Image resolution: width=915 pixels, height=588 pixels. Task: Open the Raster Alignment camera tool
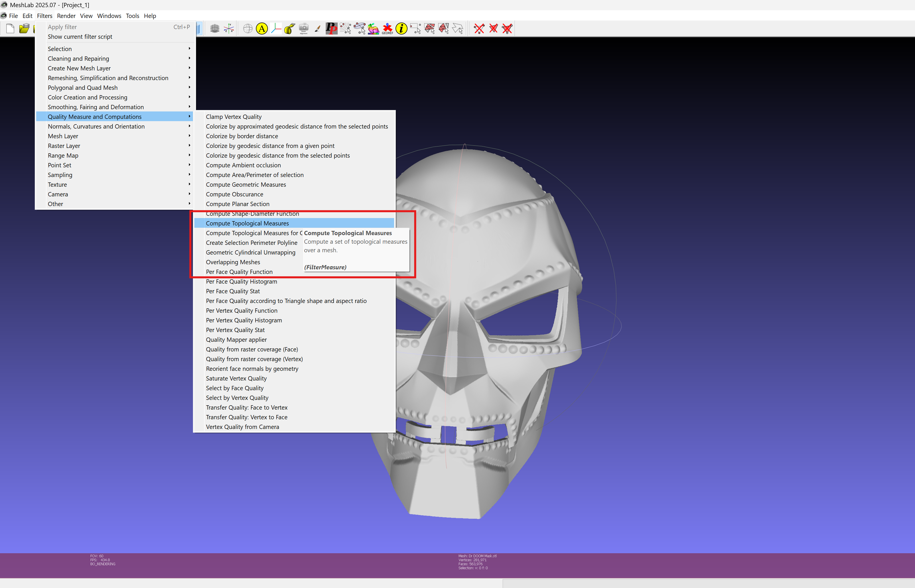point(304,29)
